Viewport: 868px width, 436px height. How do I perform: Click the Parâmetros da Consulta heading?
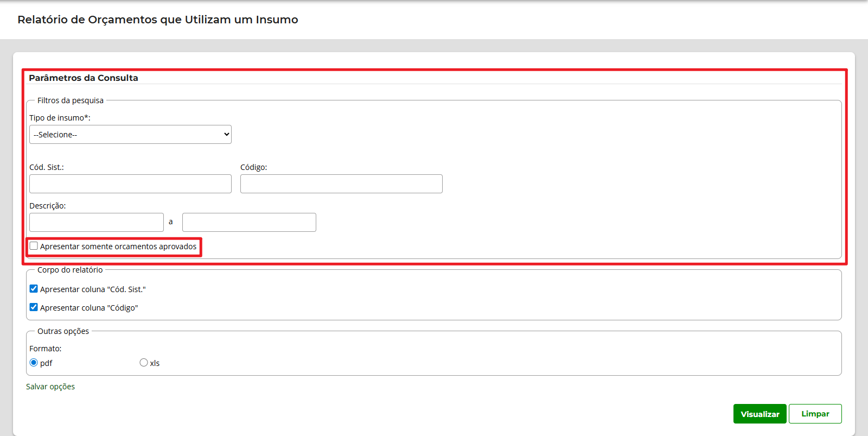(x=84, y=78)
